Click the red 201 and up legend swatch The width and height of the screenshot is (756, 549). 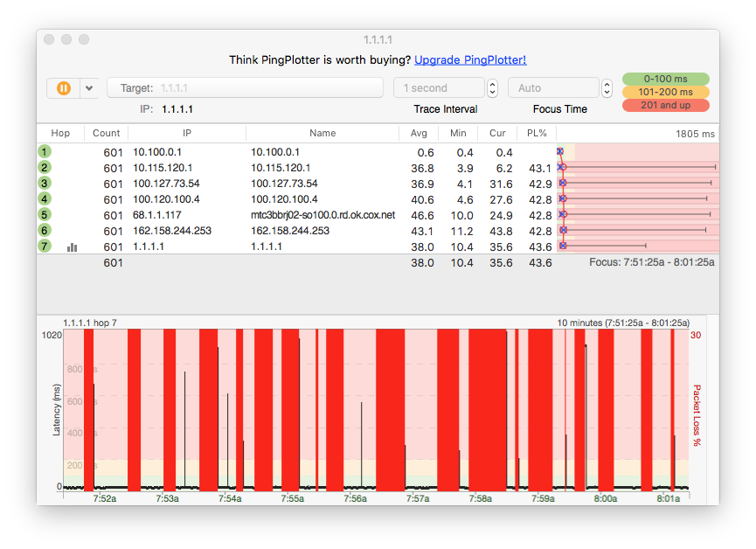click(665, 105)
